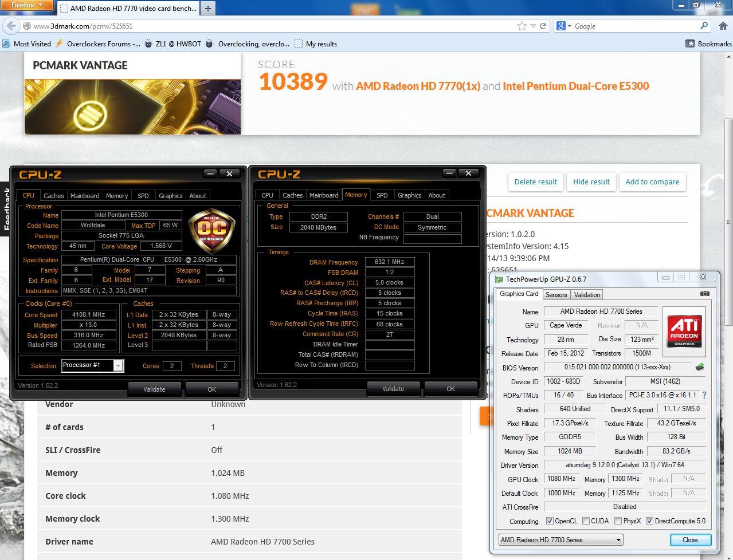Minimize the left CPU-Z window
Viewport: 733px width, 560px height.
tap(210, 173)
